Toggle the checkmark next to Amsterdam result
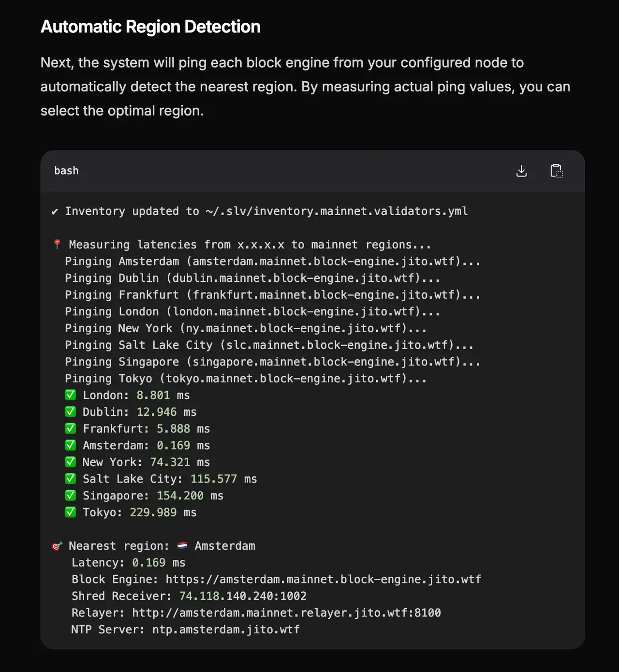The width and height of the screenshot is (619, 672). (71, 445)
